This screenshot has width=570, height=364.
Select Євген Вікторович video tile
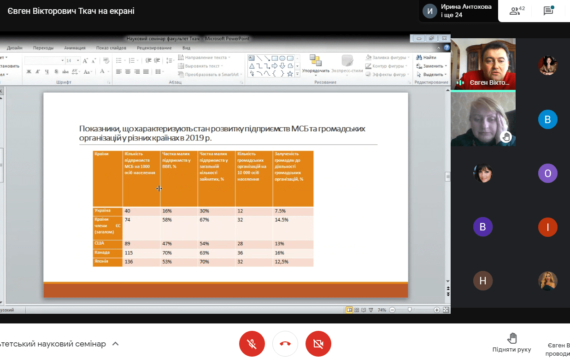coord(483,64)
